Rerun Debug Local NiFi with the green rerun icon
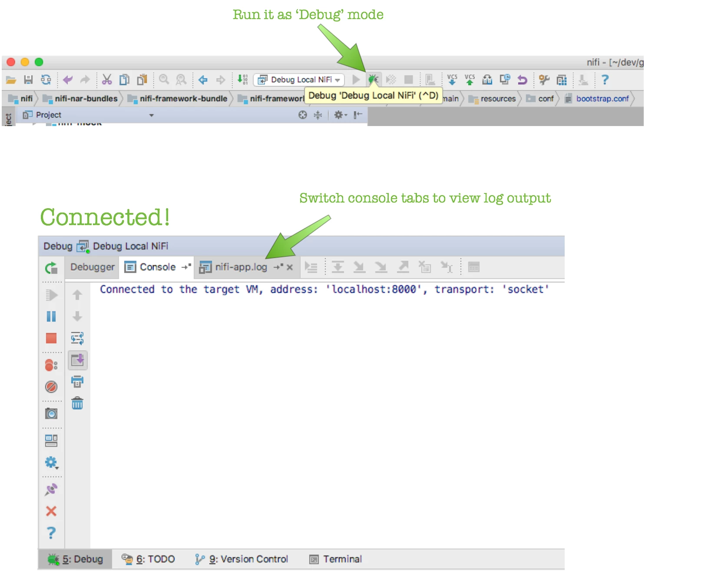 coord(51,268)
